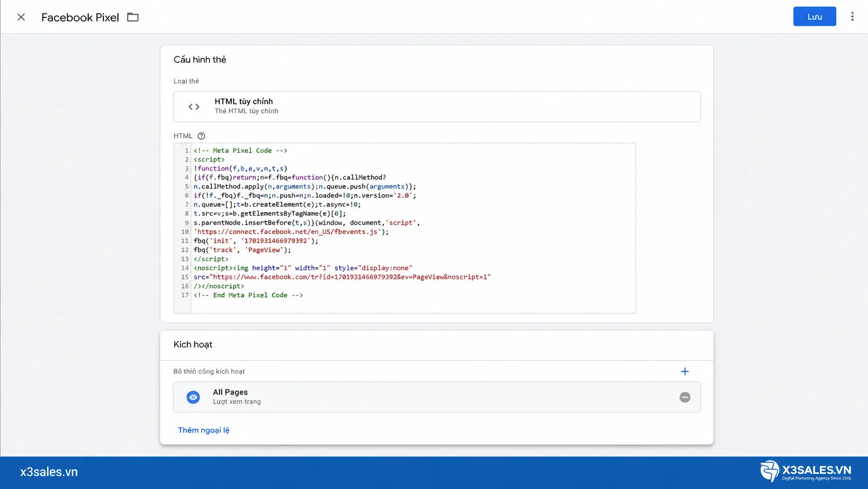The height and width of the screenshot is (489, 868).
Task: Close the Facebook Pixel tag editor
Action: point(21,17)
